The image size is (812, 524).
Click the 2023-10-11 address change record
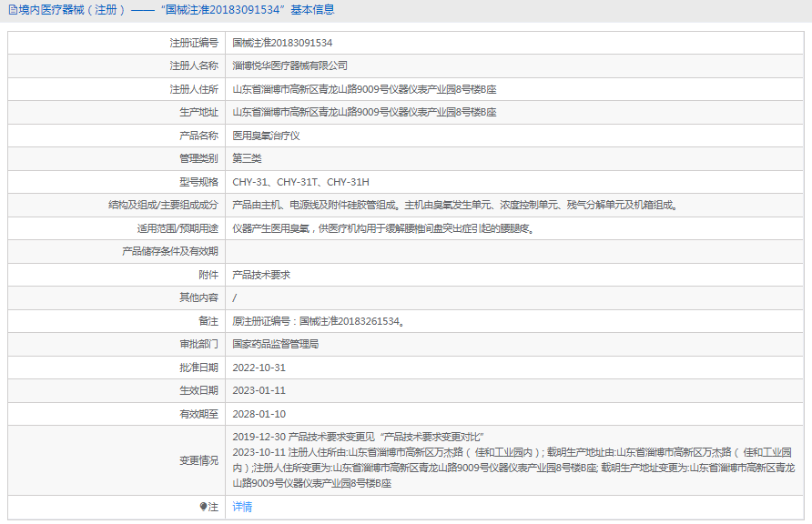tap(513, 468)
